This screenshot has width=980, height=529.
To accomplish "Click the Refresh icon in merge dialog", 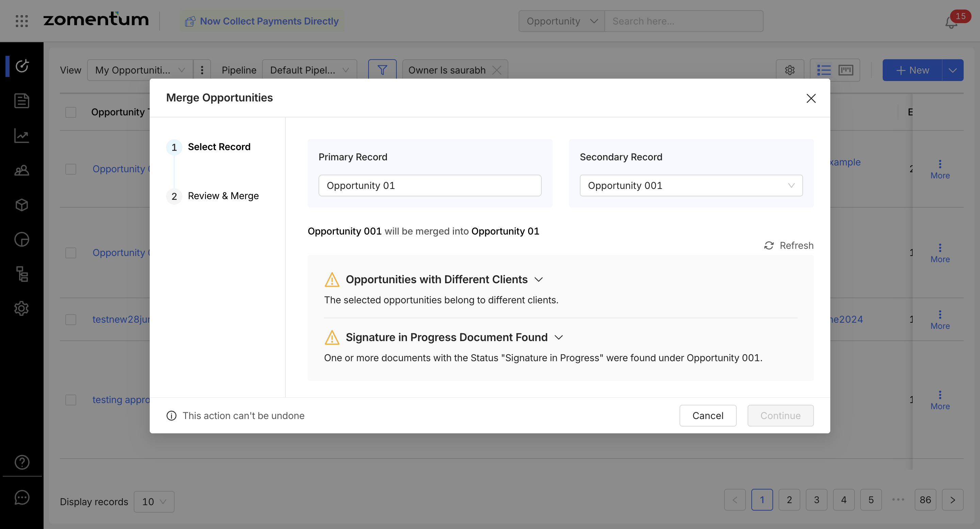I will [769, 245].
